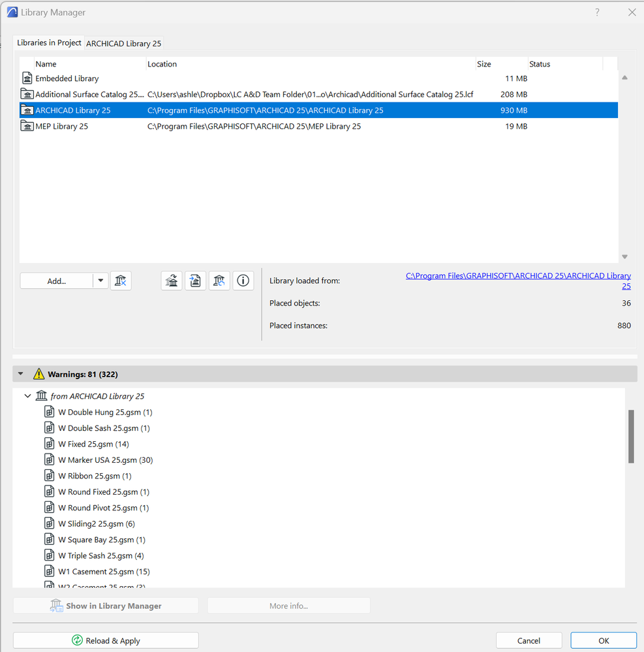
Task: Click the Show in Library Manager button
Action: pyautogui.click(x=106, y=606)
